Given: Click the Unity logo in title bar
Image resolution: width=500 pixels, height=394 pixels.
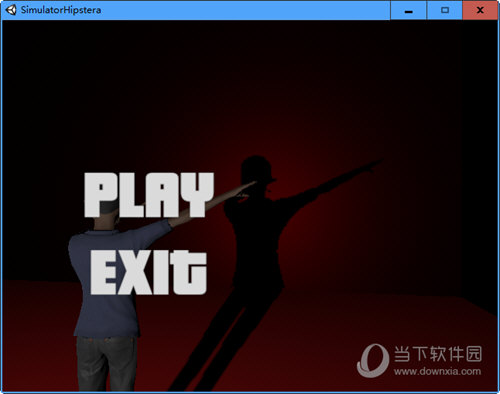Looking at the screenshot, I should tap(10, 10).
